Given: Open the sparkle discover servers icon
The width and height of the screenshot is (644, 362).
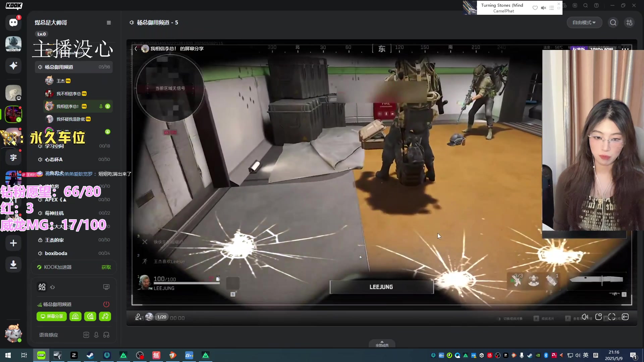Looking at the screenshot, I should coord(13,66).
